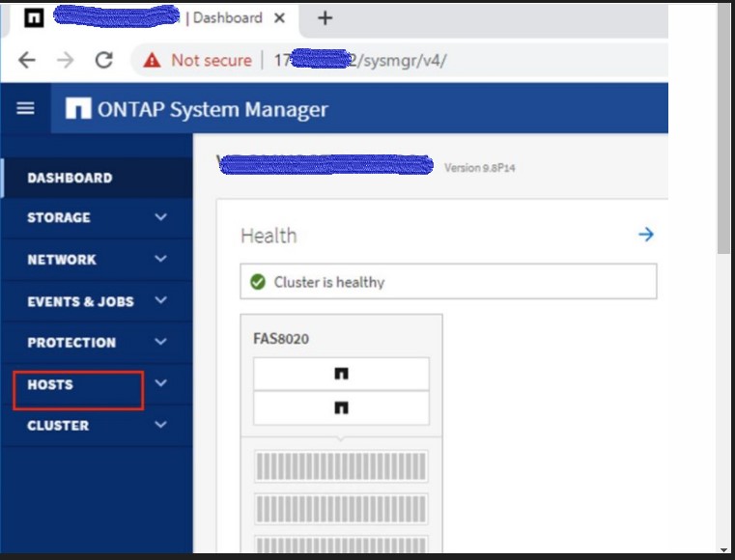Select the first FAS8020 node icon
Screen dimensions: 735x560
click(341, 374)
